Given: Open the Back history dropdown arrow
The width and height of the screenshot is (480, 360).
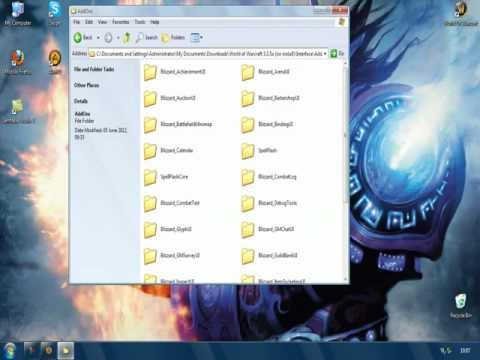Looking at the screenshot, I should (98, 38).
